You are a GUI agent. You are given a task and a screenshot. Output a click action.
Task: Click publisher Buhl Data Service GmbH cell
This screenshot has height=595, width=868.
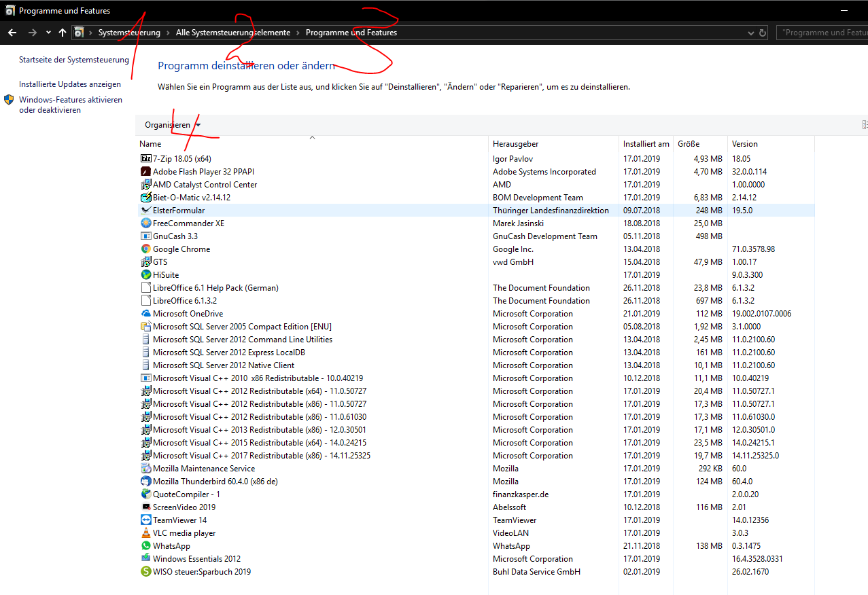536,572
